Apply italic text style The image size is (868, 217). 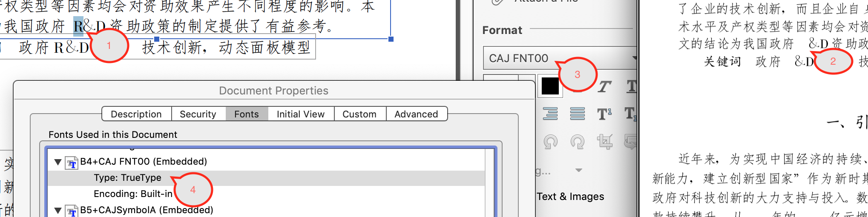(x=604, y=86)
